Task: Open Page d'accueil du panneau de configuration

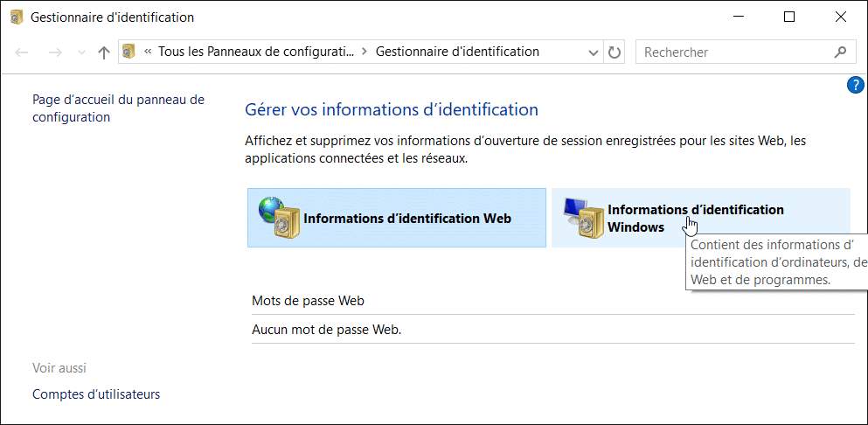Action: (x=119, y=108)
